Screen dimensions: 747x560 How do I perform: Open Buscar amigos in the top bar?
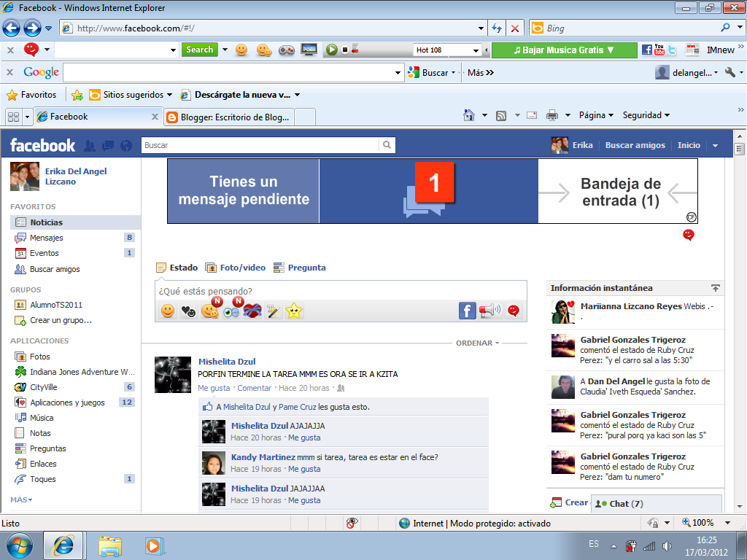pyautogui.click(x=636, y=145)
